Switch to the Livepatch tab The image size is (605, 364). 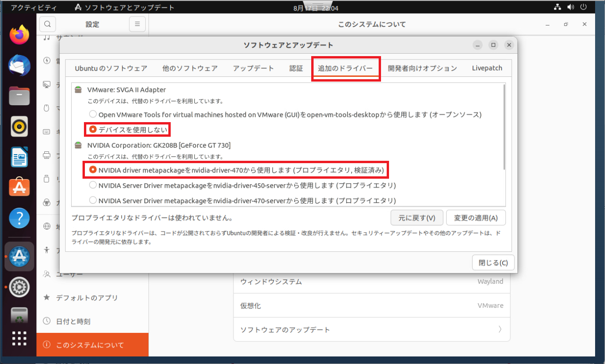pos(487,68)
